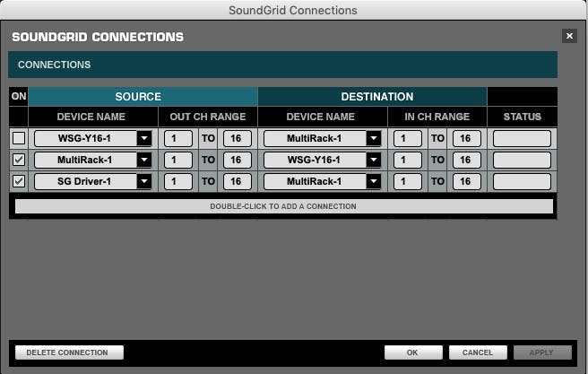This screenshot has width=588, height=374.
Task: Click out channel start field in WSG-Y16-1 source row
Action: [178, 138]
